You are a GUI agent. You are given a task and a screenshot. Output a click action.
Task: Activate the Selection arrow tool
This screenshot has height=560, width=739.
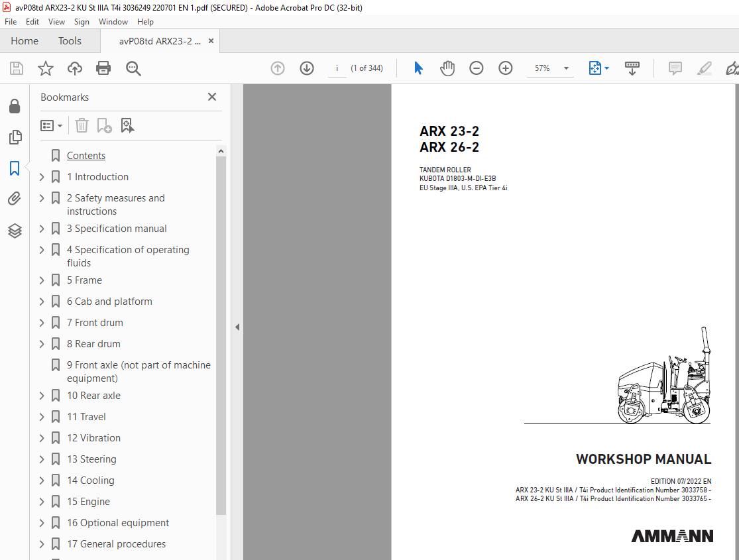click(418, 68)
